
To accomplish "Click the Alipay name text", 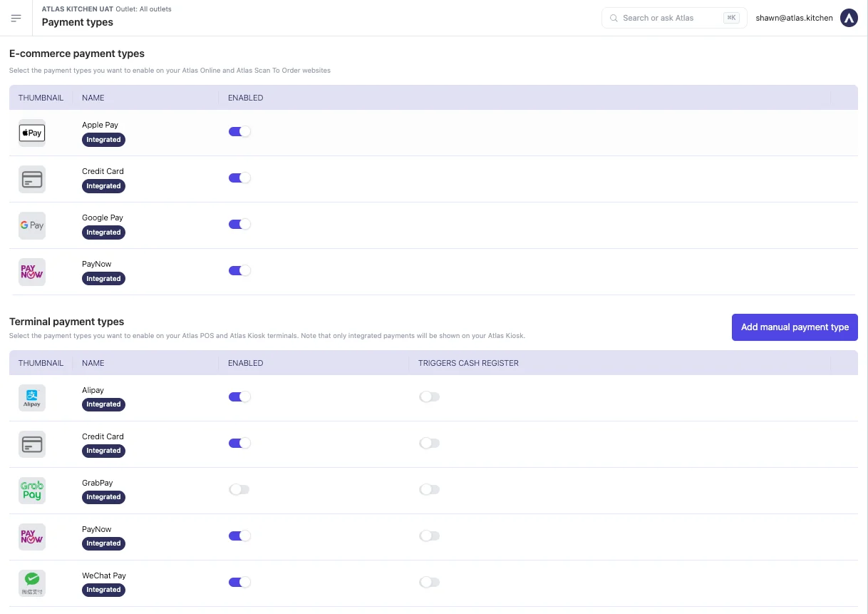I will click(x=93, y=390).
